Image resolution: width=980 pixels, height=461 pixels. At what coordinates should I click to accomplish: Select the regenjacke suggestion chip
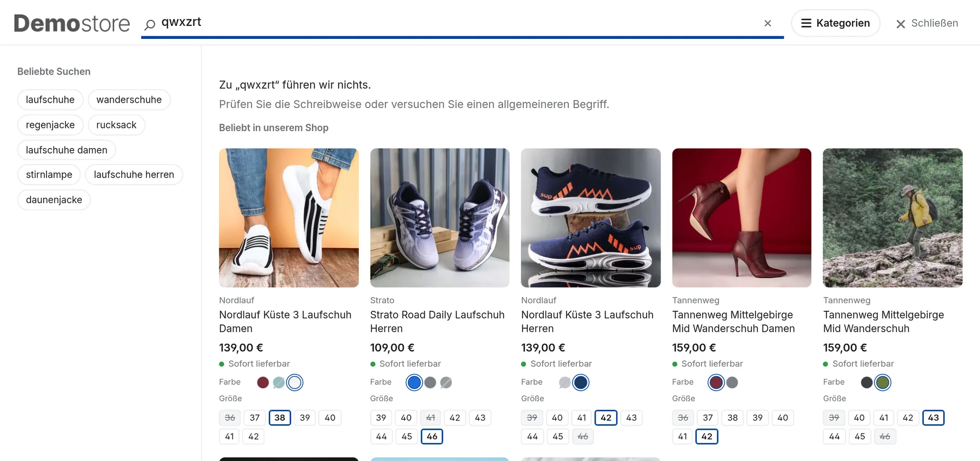tap(50, 125)
